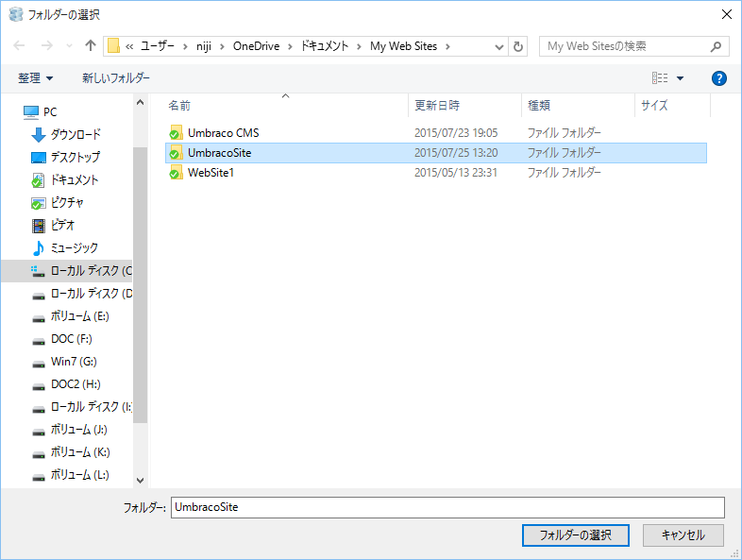Cancel the dialog with キャンセル

click(683, 535)
